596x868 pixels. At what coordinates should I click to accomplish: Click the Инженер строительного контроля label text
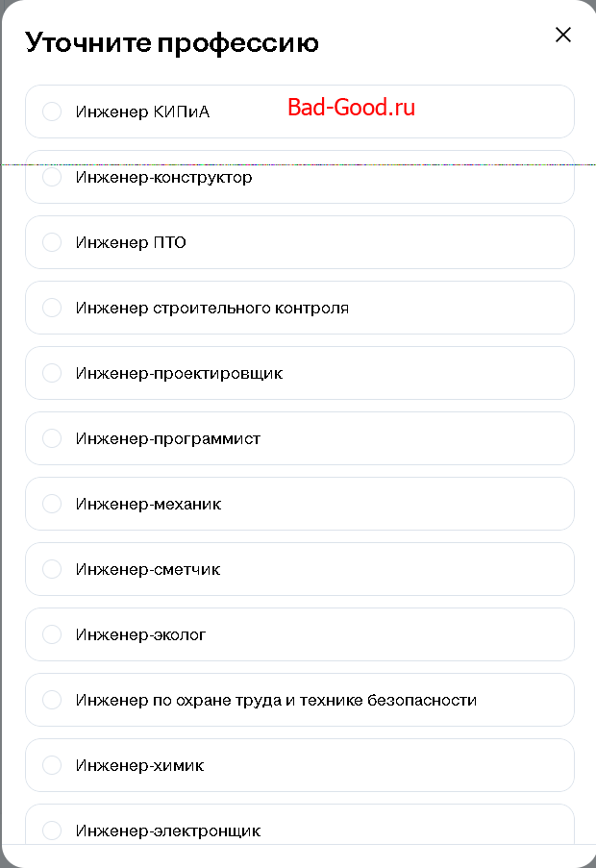point(211,308)
